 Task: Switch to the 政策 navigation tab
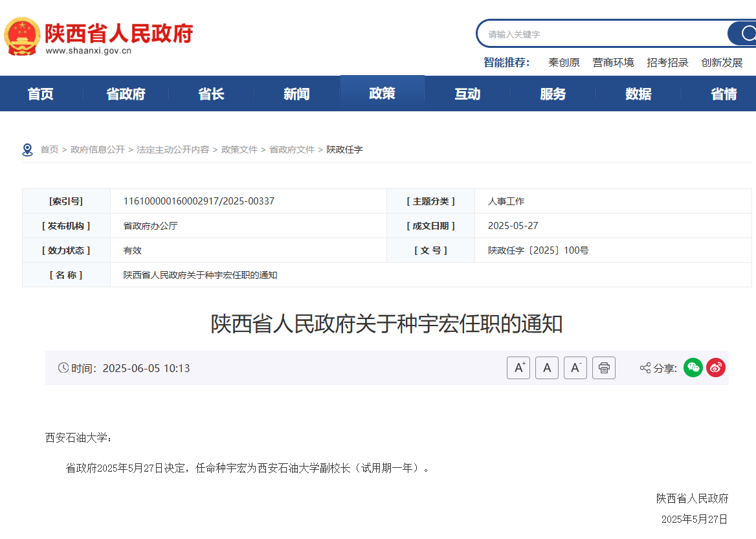[x=383, y=93]
